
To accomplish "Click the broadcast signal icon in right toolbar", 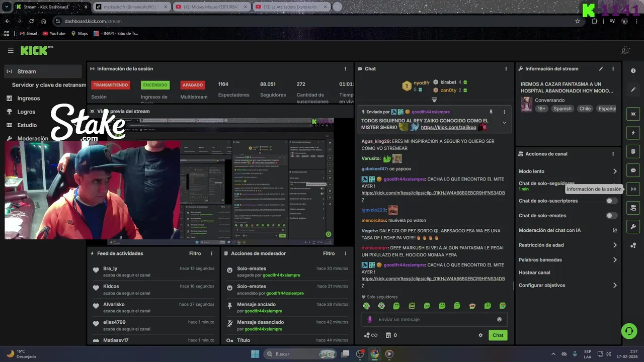I will tap(633, 189).
